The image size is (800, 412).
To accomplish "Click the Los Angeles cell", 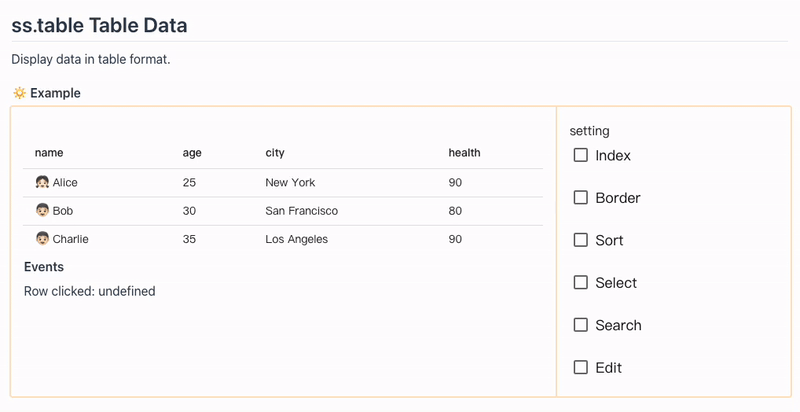I will (296, 239).
